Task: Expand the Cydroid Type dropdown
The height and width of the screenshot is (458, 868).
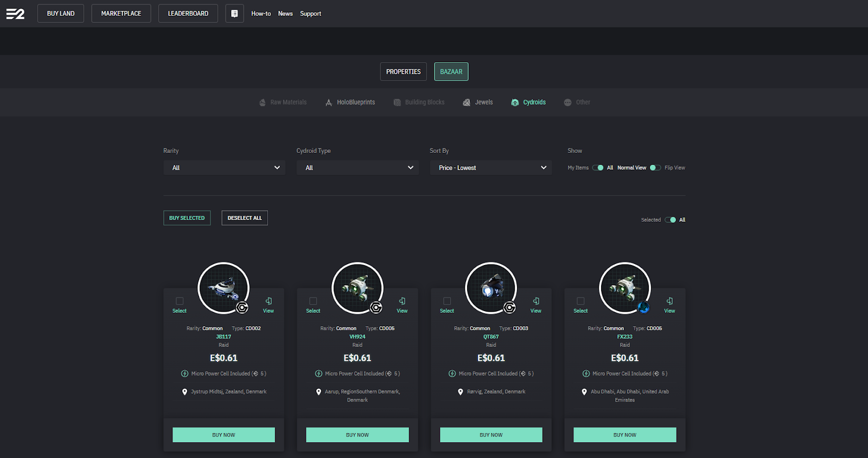Action: 358,168
